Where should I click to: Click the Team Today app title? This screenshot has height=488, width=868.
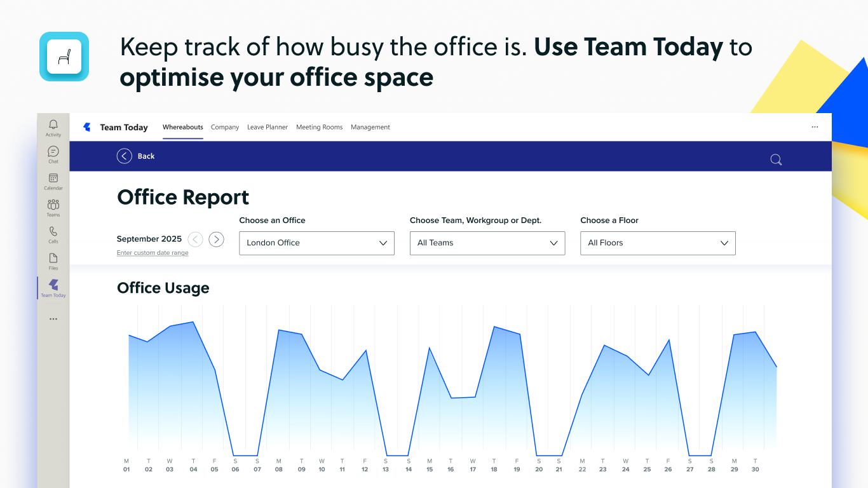124,127
